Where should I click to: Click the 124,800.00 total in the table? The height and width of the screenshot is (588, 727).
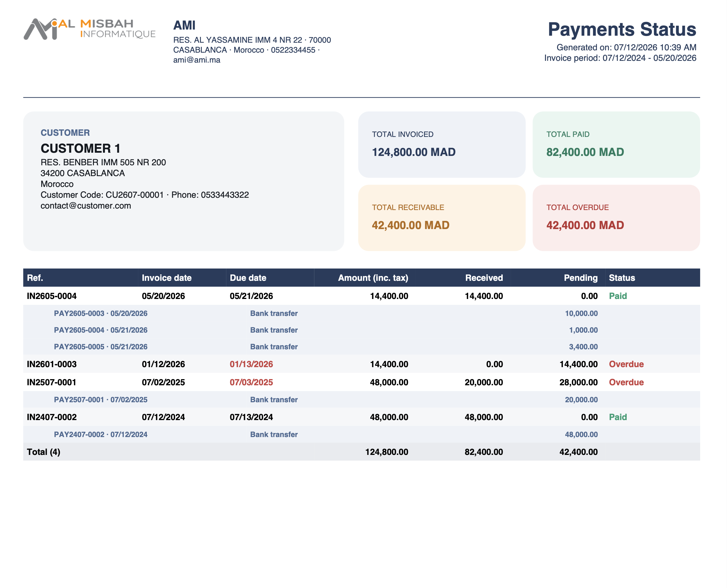click(387, 452)
